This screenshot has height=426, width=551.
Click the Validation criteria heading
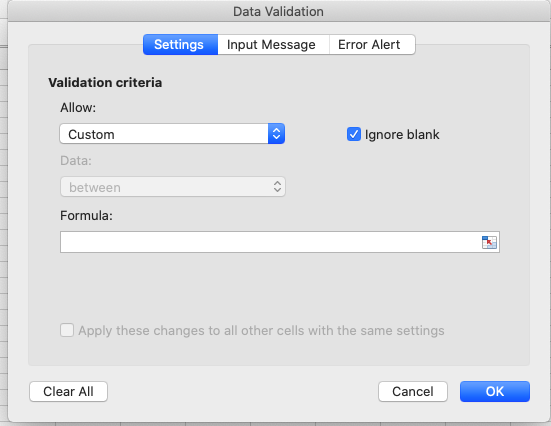click(105, 83)
